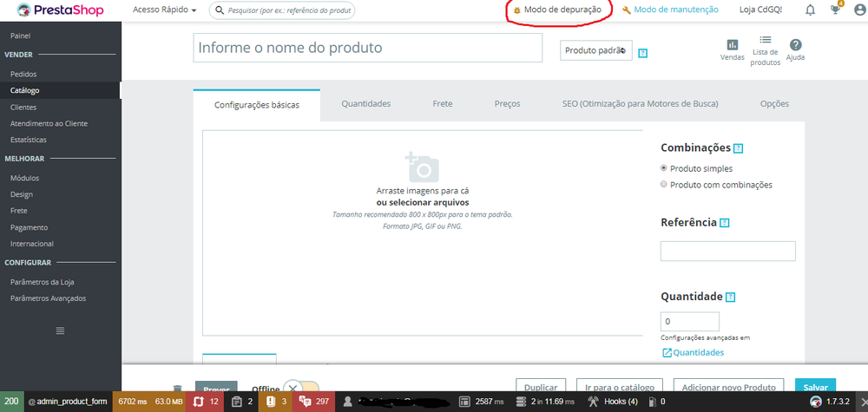868x412 pixels.
Task: Open the user profile avatar menu
Action: (859, 10)
